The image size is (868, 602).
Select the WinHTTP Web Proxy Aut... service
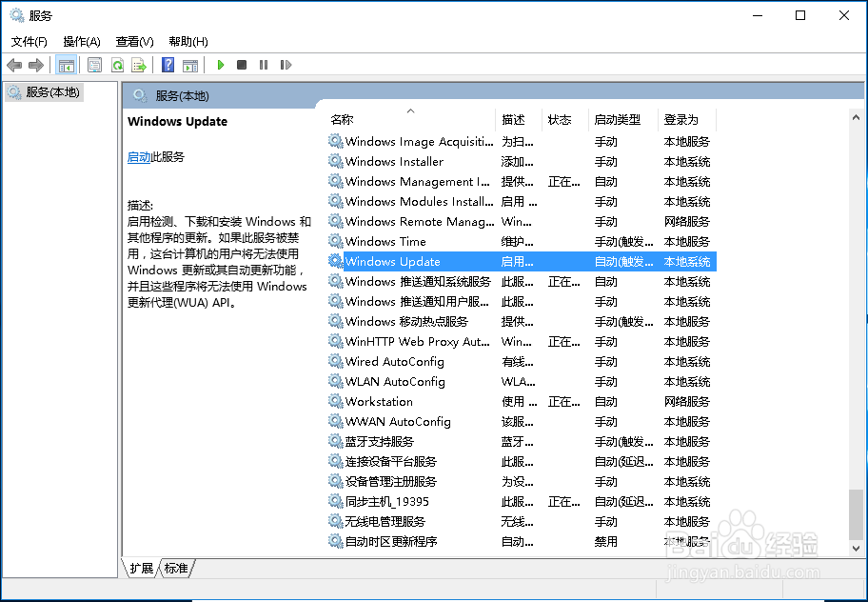(x=418, y=341)
